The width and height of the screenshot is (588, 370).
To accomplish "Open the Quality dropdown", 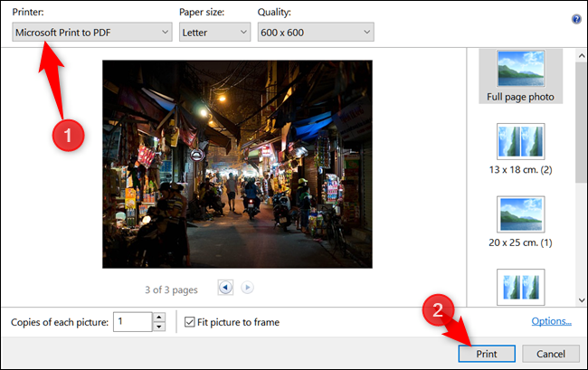I will point(314,33).
